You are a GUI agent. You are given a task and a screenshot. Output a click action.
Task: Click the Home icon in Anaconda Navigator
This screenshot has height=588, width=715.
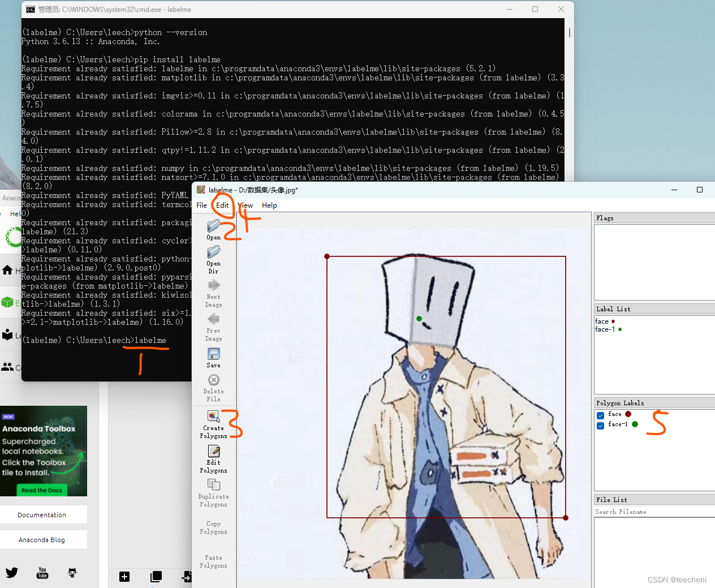(x=7, y=270)
